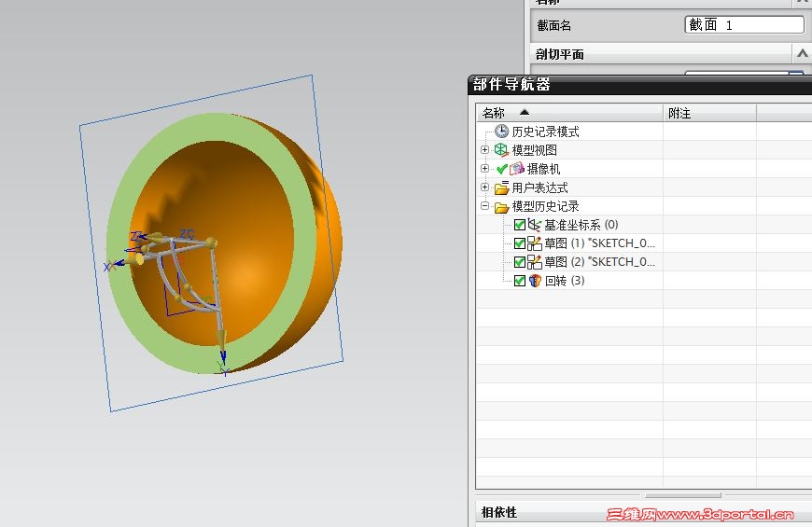Screen dimensions: 812x527
Task: Select the 回转 (3) row text
Action: [x=565, y=281]
